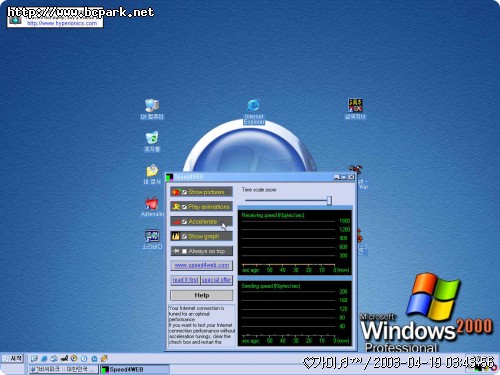Click the Time scale zoom slider handle
The height and width of the screenshot is (375, 500).
click(329, 200)
